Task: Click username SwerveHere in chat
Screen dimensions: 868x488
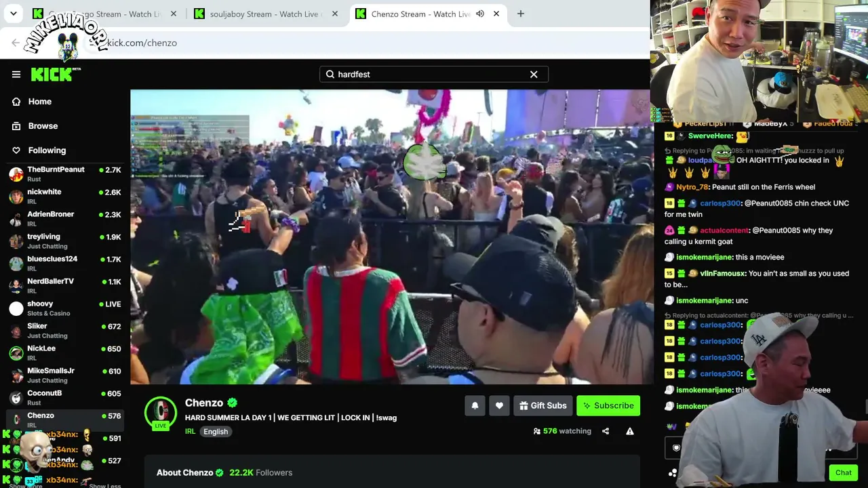Action: (710, 136)
